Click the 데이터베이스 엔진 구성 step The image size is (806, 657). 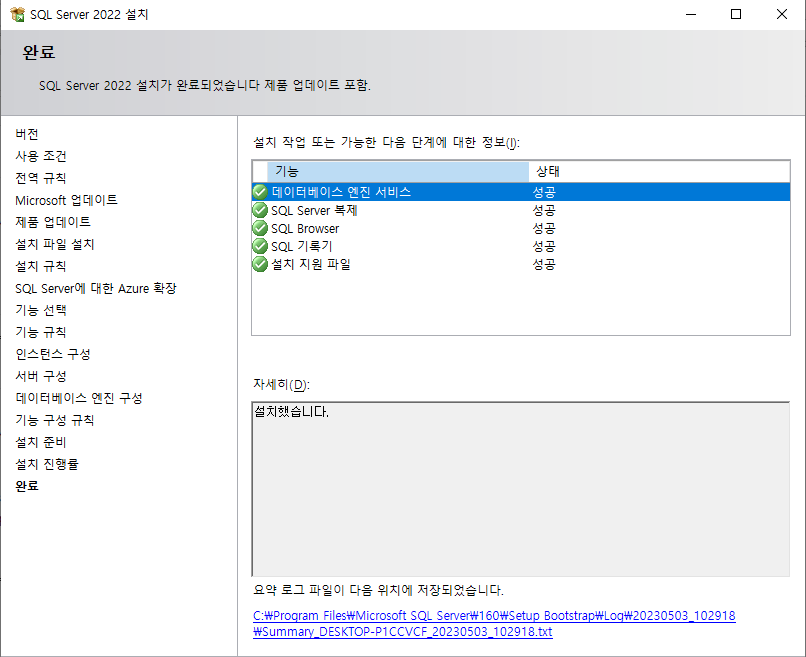tap(79, 398)
